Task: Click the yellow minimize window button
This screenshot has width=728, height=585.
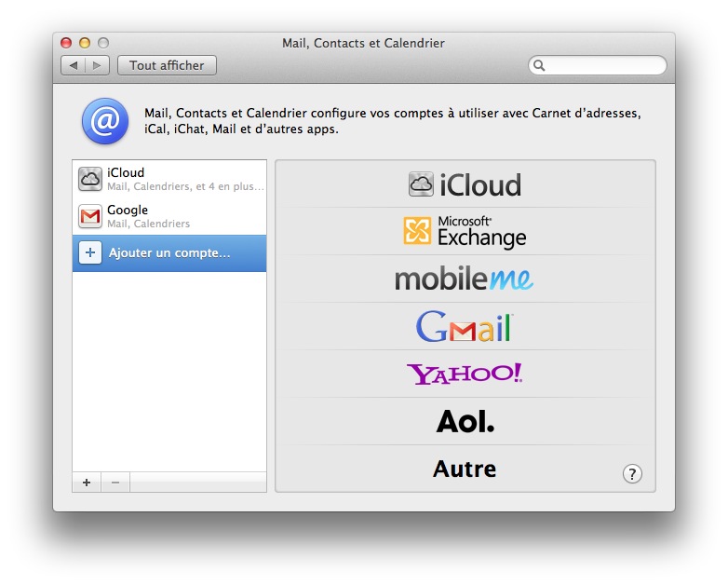Action: 85,43
